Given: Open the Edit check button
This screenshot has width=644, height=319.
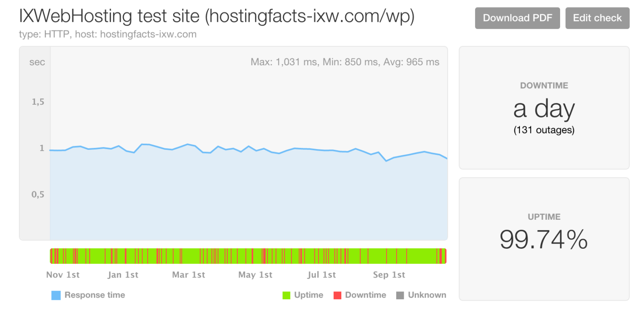Looking at the screenshot, I should (597, 18).
